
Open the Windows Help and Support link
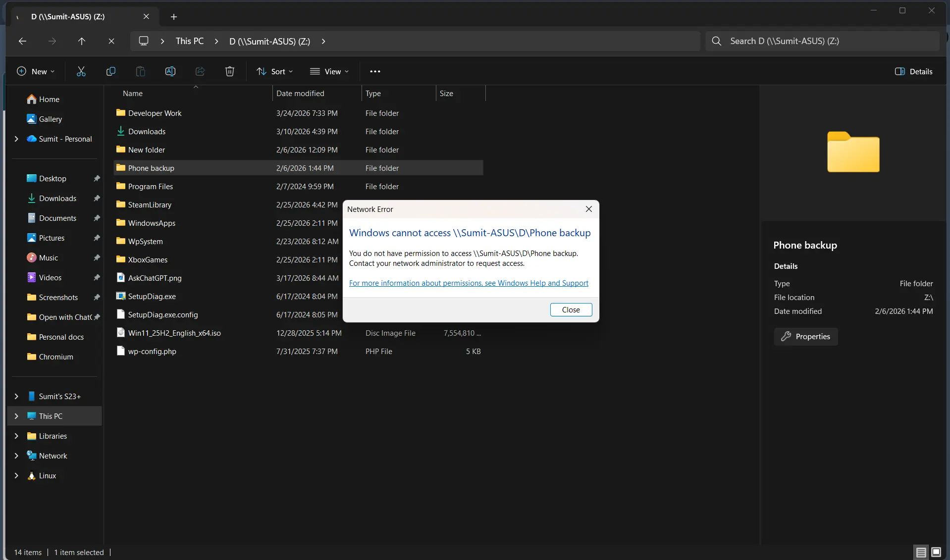pos(469,283)
